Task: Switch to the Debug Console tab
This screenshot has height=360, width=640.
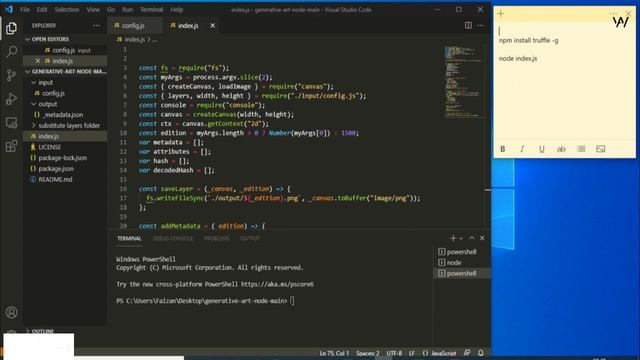Action: [173, 238]
